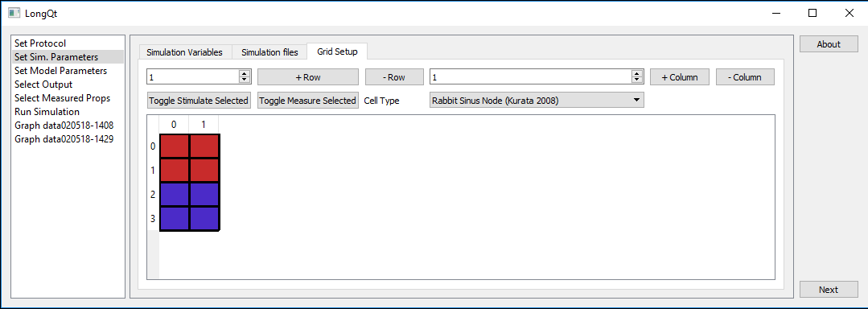Select red grid cell row 0 column 1

204,146
